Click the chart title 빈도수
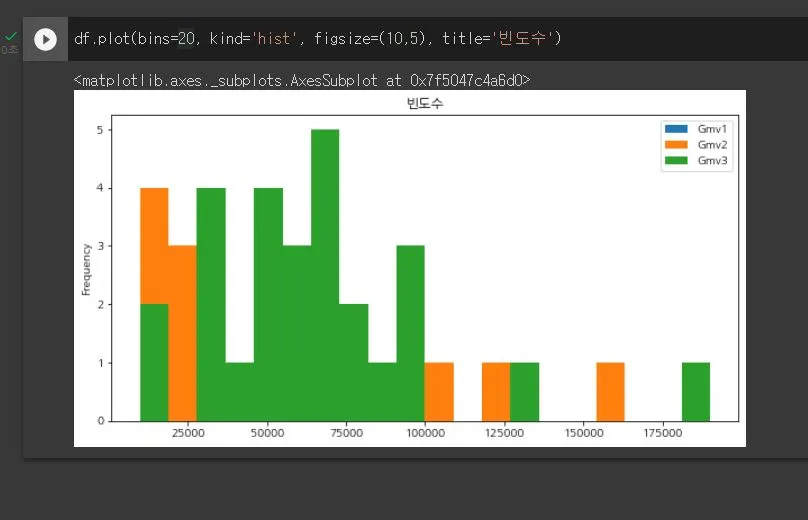 coord(425,103)
